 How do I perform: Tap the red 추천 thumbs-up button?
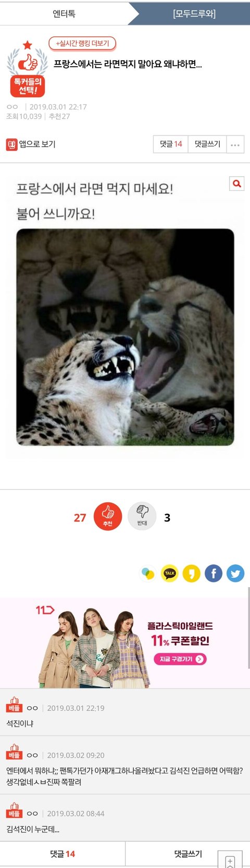point(108,516)
